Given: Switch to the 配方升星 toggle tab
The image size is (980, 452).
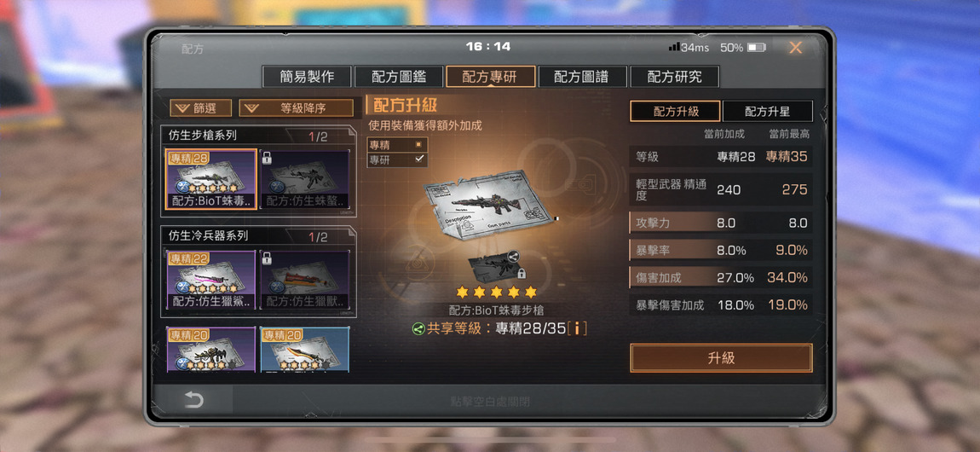Looking at the screenshot, I should pyautogui.click(x=768, y=111).
